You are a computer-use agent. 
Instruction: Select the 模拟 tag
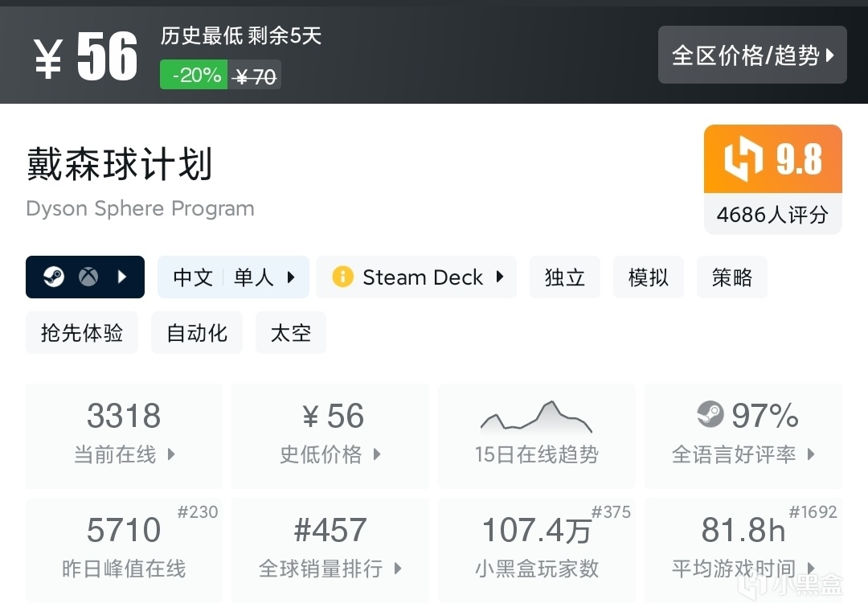[648, 277]
